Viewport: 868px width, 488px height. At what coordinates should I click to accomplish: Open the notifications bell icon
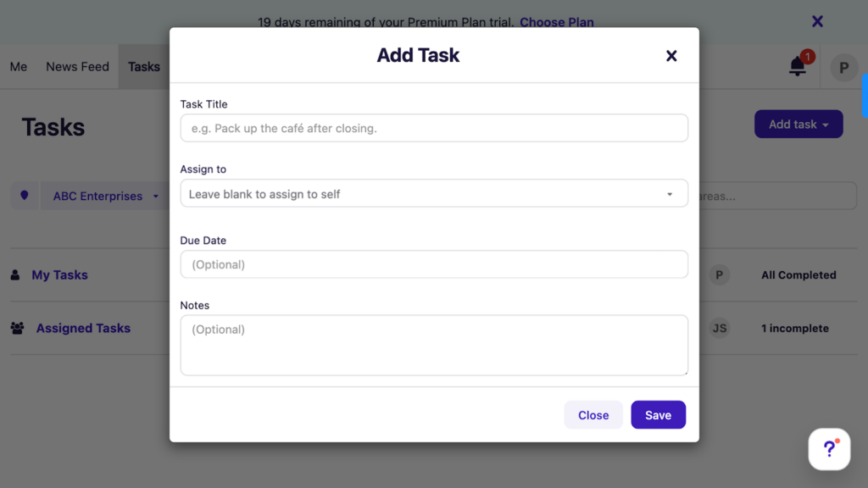point(798,66)
